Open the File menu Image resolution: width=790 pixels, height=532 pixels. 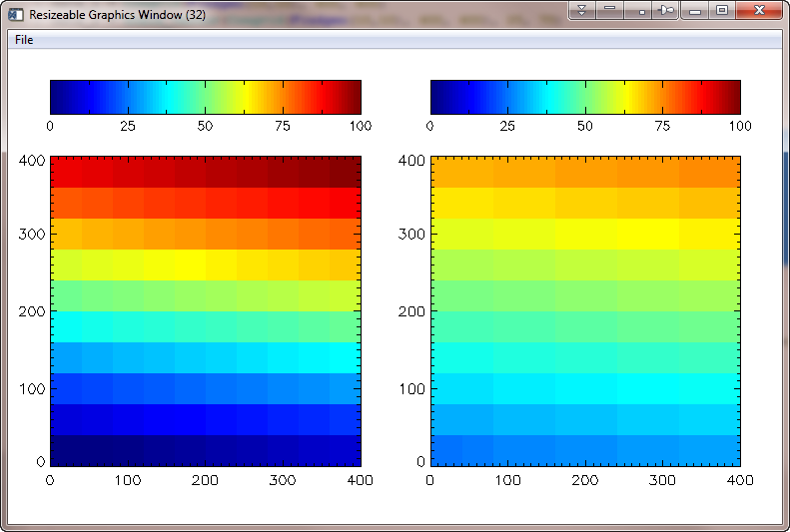[x=24, y=40]
